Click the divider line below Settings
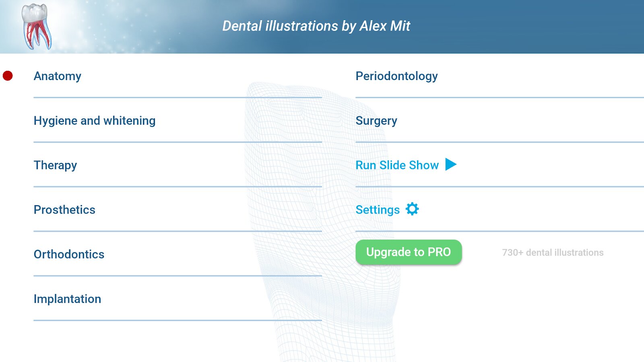The width and height of the screenshot is (644, 362). (x=500, y=231)
